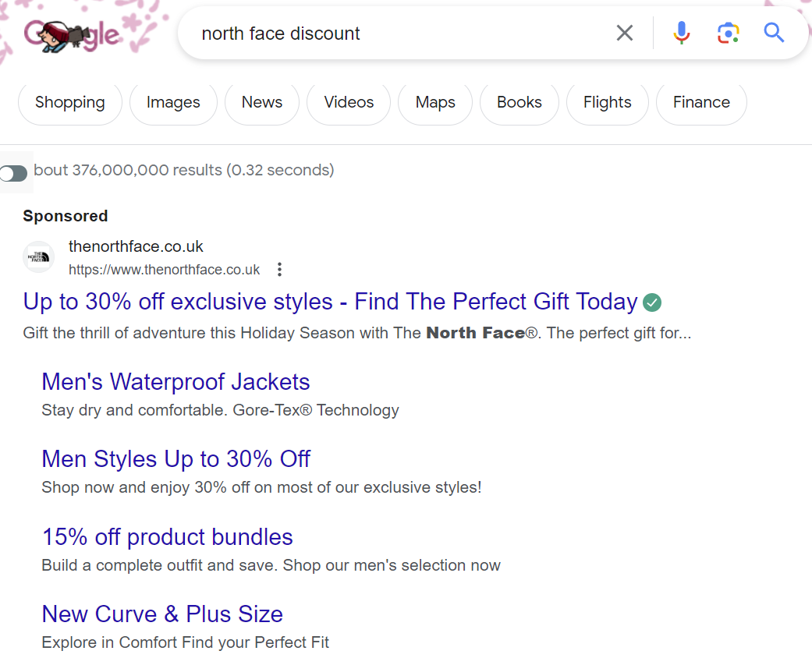This screenshot has width=812, height=665.
Task: Open the Up to 30% off exclusive styles ad
Action: (x=331, y=302)
